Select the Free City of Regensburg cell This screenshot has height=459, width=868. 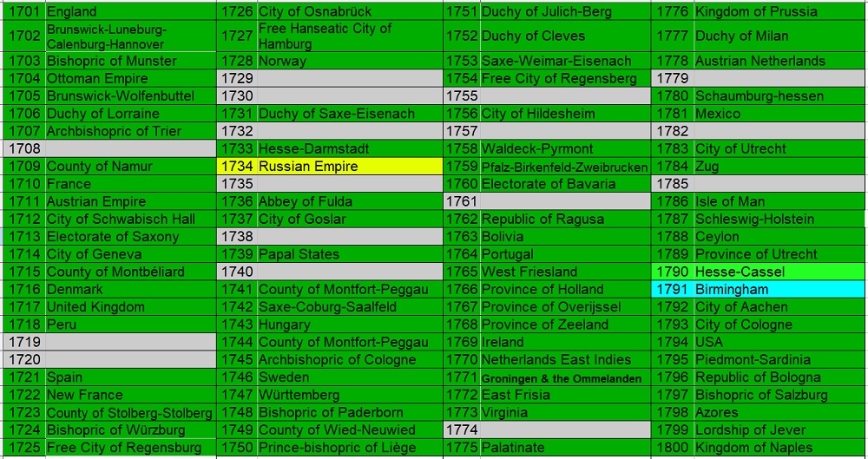point(131,448)
